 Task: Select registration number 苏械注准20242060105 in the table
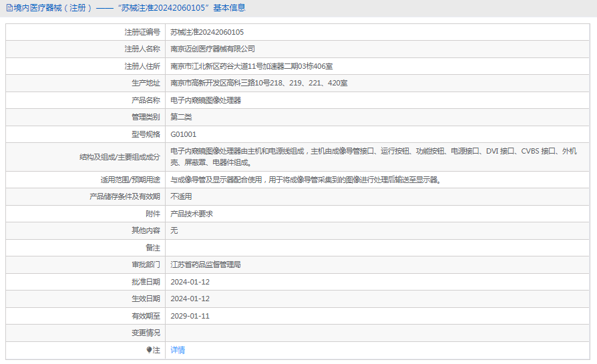coord(207,32)
